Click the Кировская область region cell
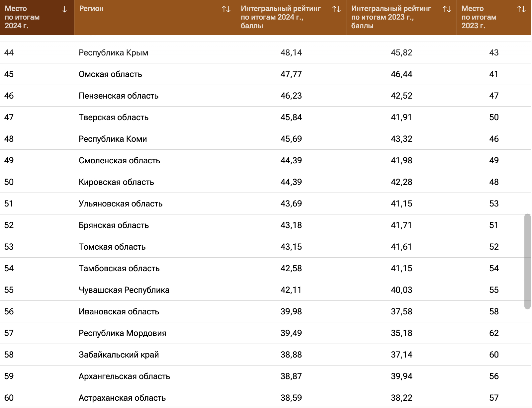This screenshot has width=532, height=408. pos(116,182)
